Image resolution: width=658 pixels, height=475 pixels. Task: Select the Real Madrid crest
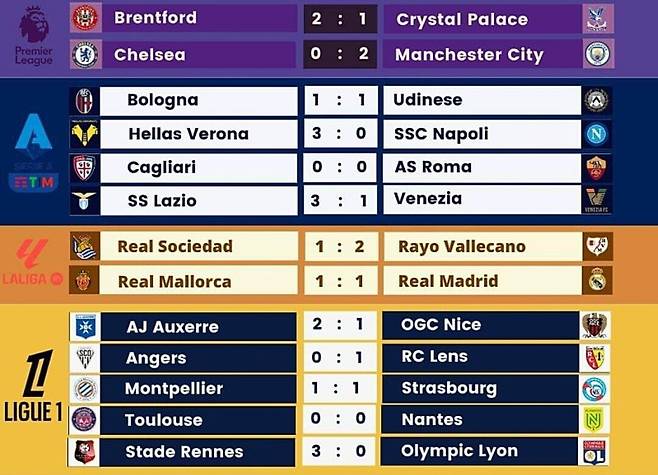click(x=597, y=281)
